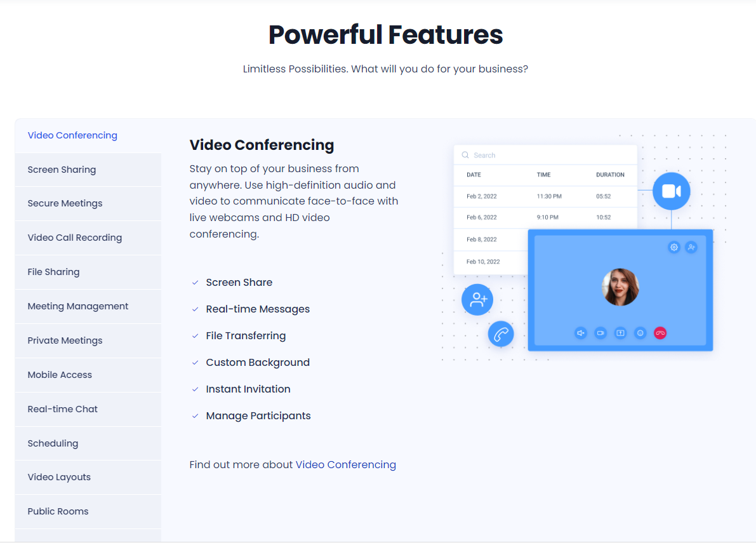
Task: Click the Real-time Messages feature text
Action: tap(258, 309)
